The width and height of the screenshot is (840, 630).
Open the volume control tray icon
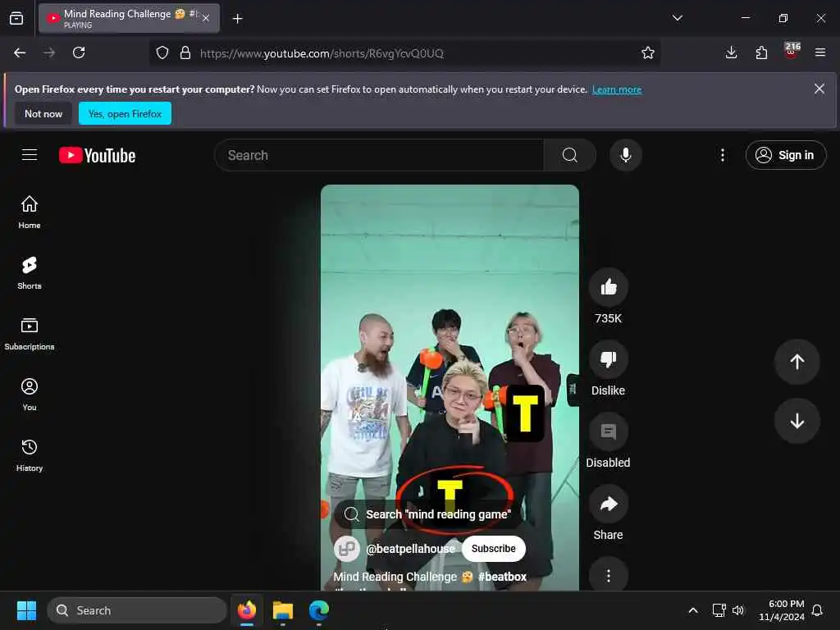coord(738,610)
